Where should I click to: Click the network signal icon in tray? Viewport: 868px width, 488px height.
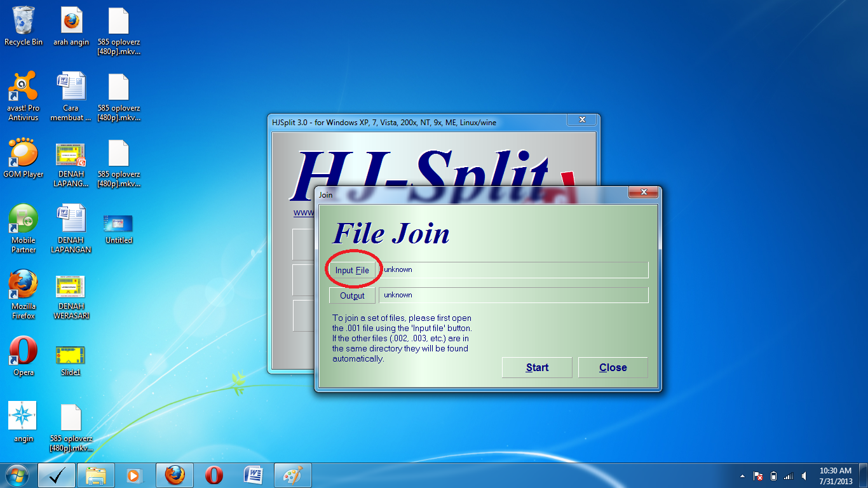(789, 476)
